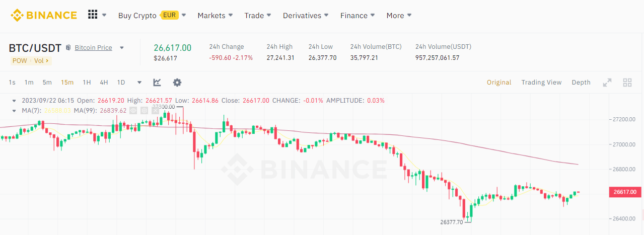The height and width of the screenshot is (235, 644).
Task: Collapse the MA indicator row arrow
Action: [14, 110]
